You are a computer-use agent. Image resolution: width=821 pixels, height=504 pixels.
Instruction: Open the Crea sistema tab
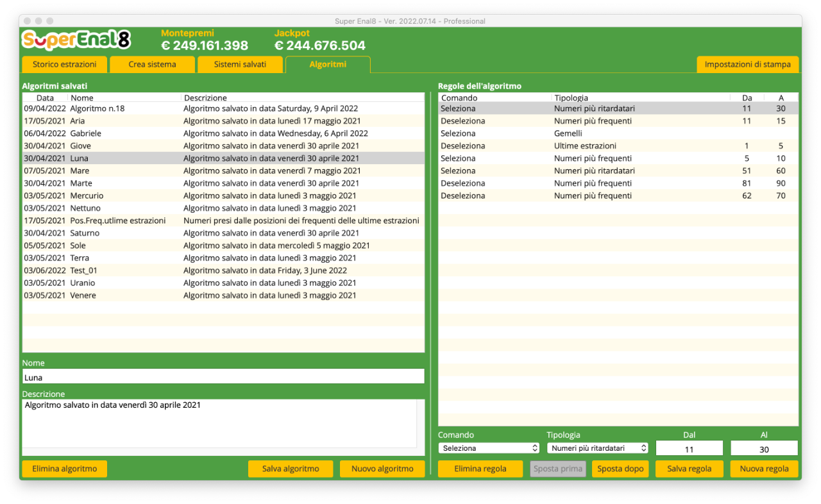point(152,64)
